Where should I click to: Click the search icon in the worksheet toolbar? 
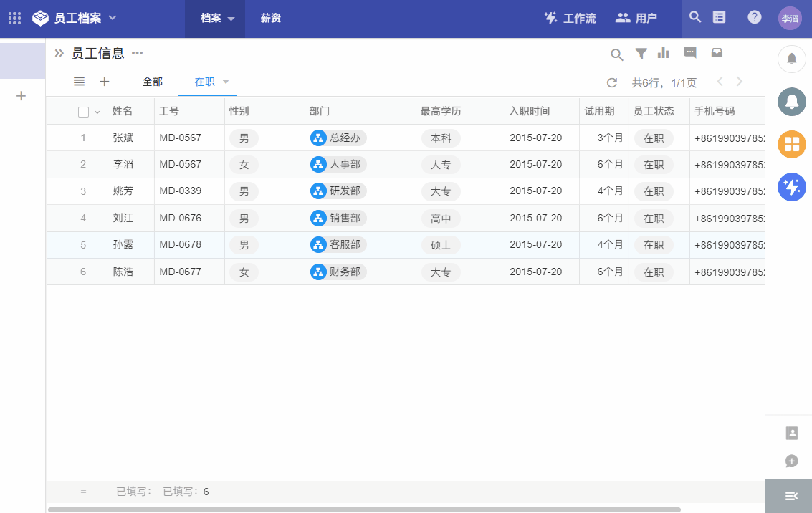(616, 54)
